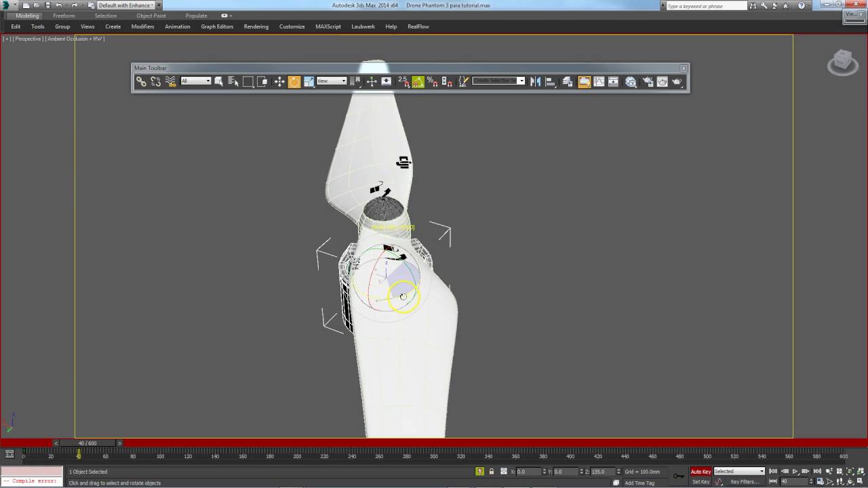This screenshot has height=488, width=868.
Task: Open application menu 3ds Max logo
Action: (x=6, y=5)
